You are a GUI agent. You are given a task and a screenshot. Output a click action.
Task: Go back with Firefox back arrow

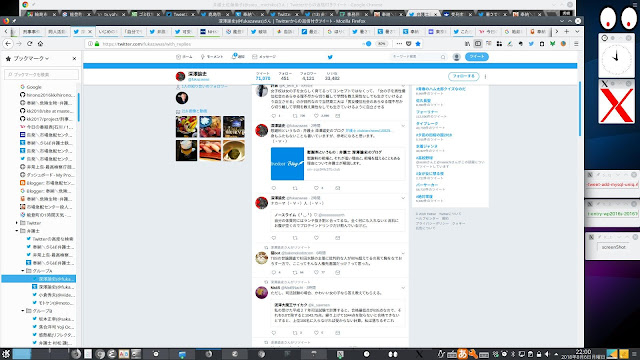pos(8,44)
